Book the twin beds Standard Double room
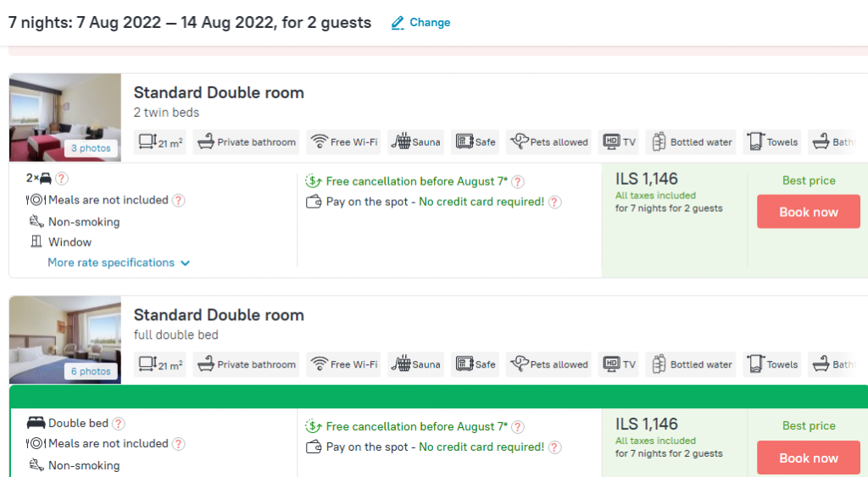This screenshot has height=477, width=868. tap(808, 212)
